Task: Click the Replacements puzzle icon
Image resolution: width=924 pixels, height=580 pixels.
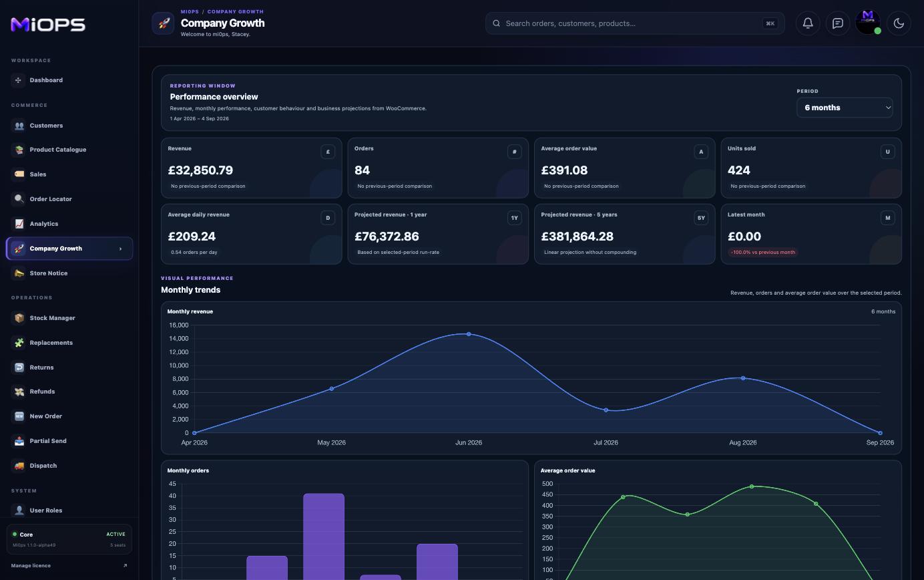Action: coord(19,343)
